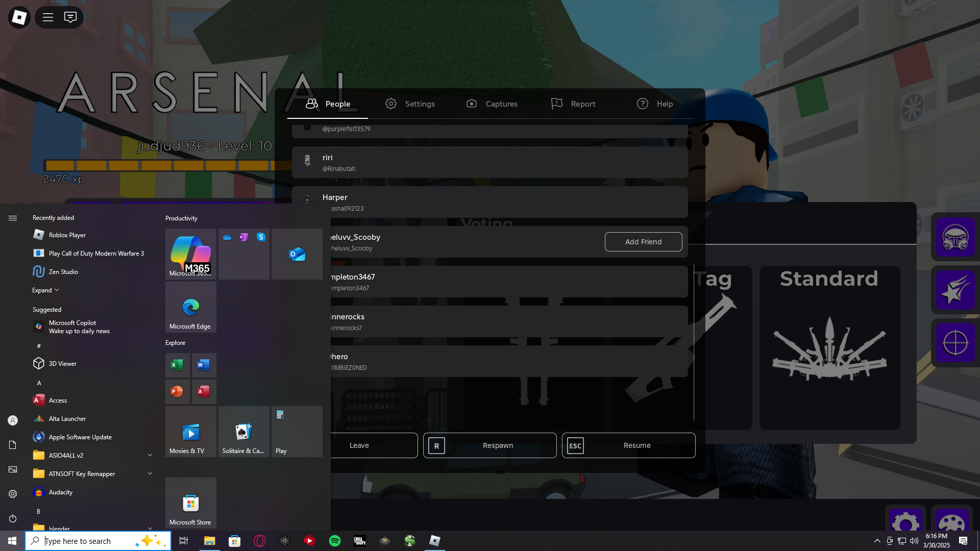Click the Roblox logo icon top-left
Image resolution: width=980 pixels, height=551 pixels.
(19, 17)
